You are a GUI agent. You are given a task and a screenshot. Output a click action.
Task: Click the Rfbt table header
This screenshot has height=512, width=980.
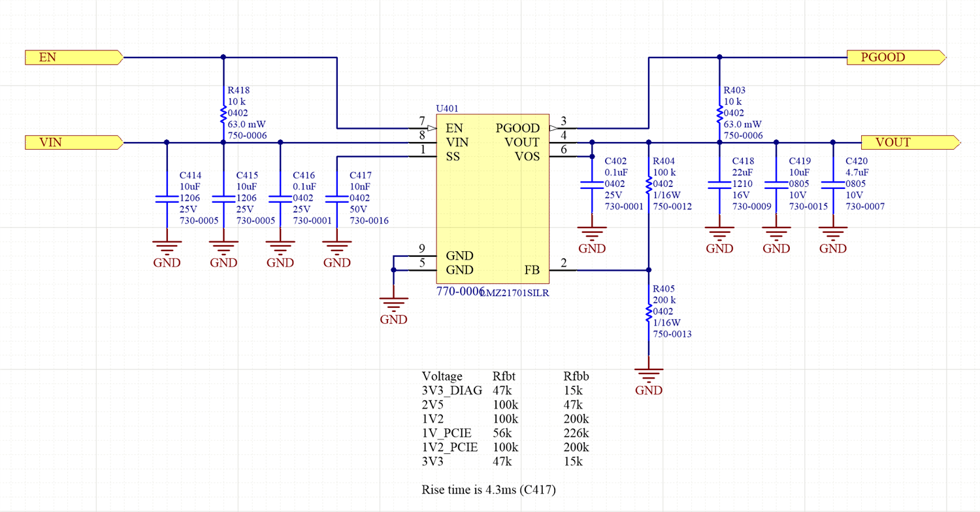tap(504, 376)
